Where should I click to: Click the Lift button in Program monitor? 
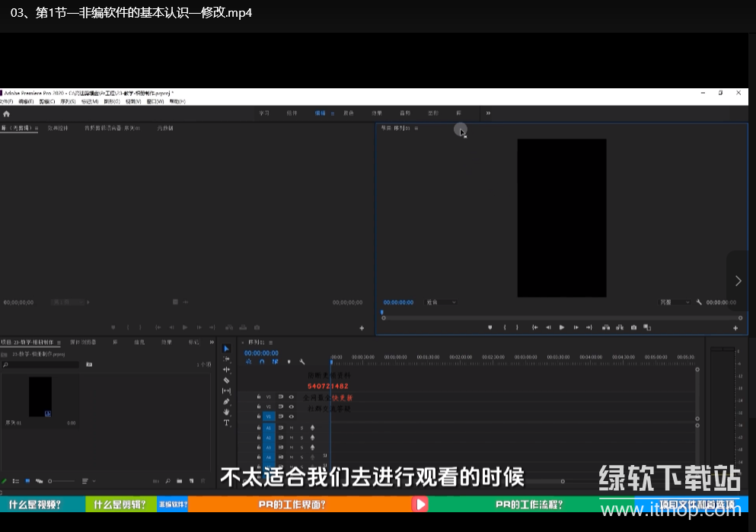(605, 327)
